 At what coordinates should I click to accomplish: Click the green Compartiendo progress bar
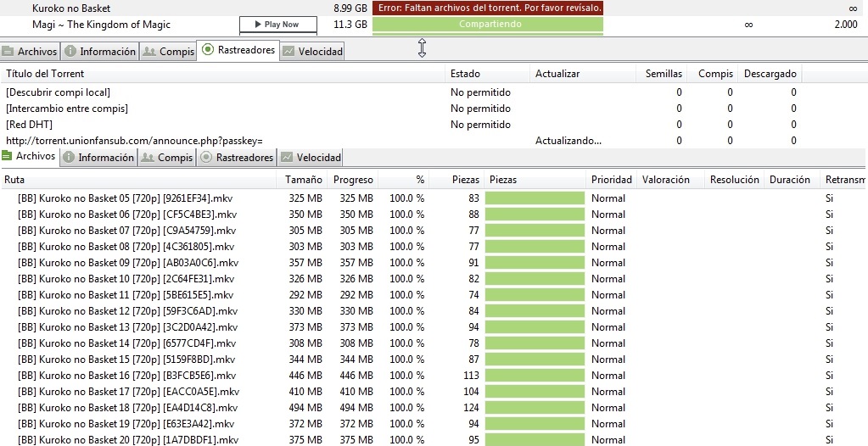coord(488,25)
